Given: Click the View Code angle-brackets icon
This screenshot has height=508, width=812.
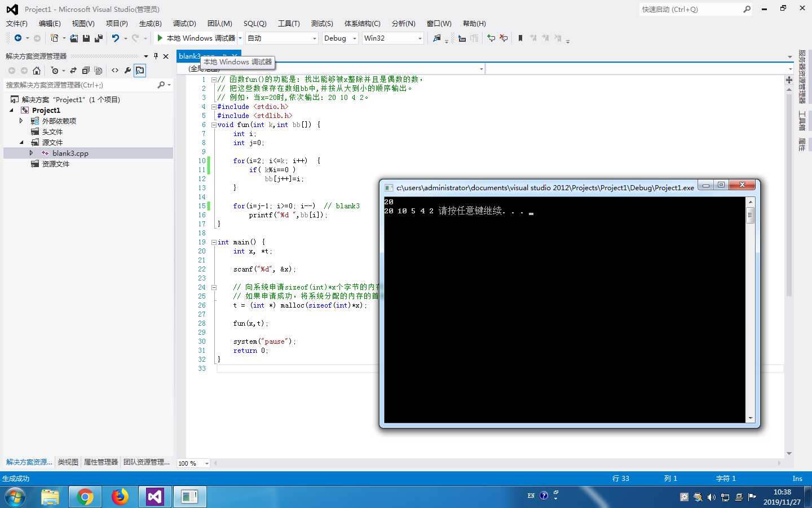Looking at the screenshot, I should click(x=115, y=71).
